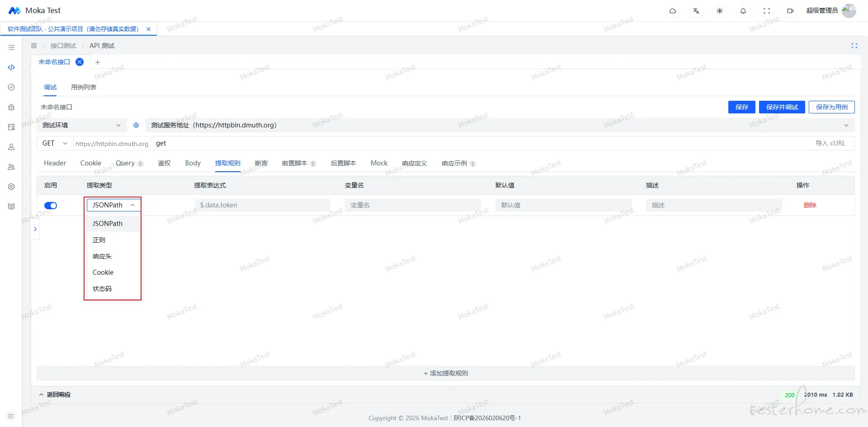
Task: Open the 断言 tab
Action: click(261, 163)
